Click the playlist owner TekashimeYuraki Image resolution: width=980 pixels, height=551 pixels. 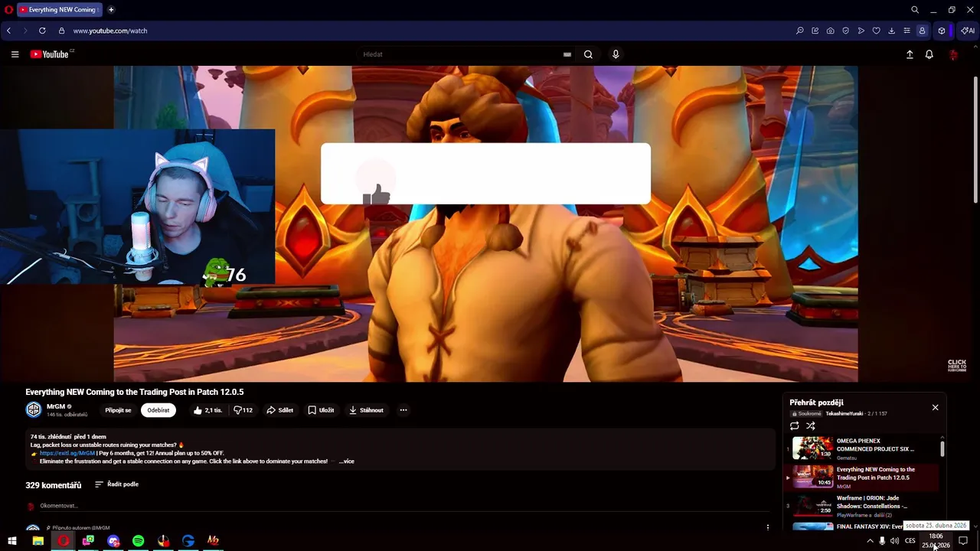(x=844, y=413)
